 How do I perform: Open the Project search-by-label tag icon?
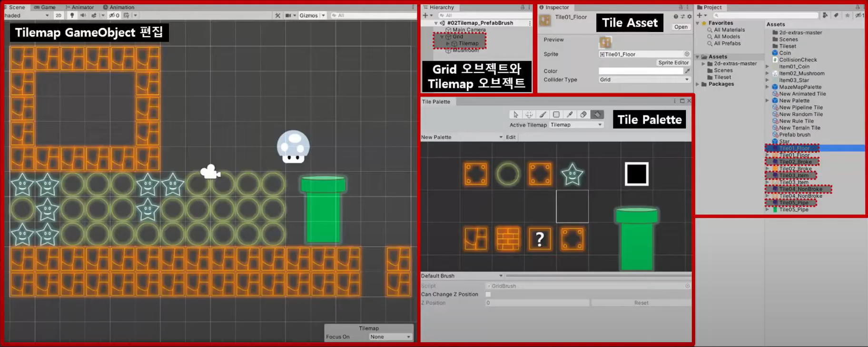tap(836, 15)
